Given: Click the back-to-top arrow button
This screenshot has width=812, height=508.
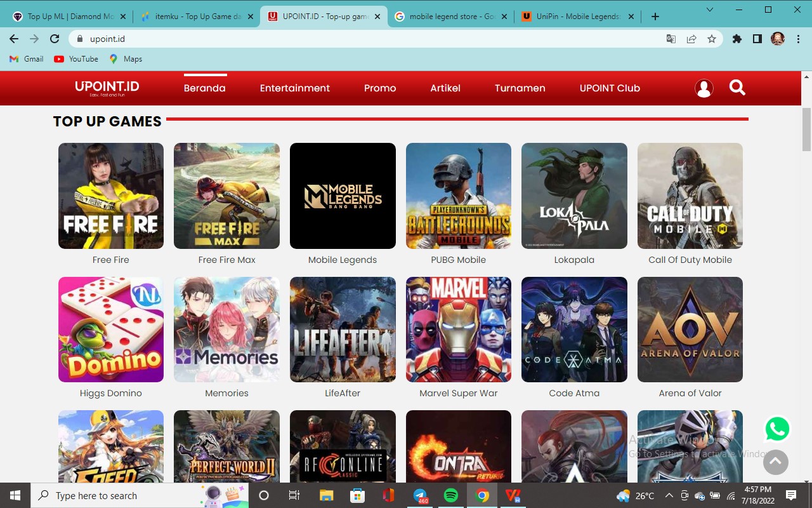Looking at the screenshot, I should pyautogui.click(x=775, y=462).
